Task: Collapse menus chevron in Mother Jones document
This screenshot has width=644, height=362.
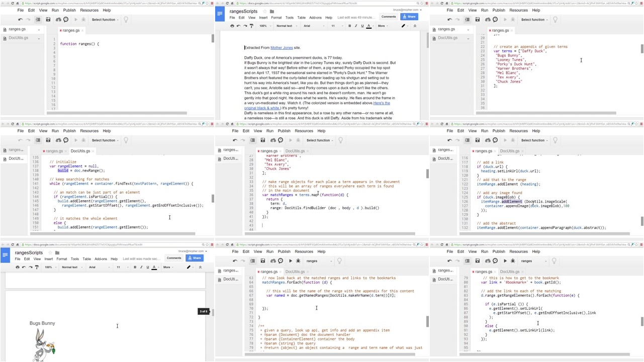Action: [415, 26]
